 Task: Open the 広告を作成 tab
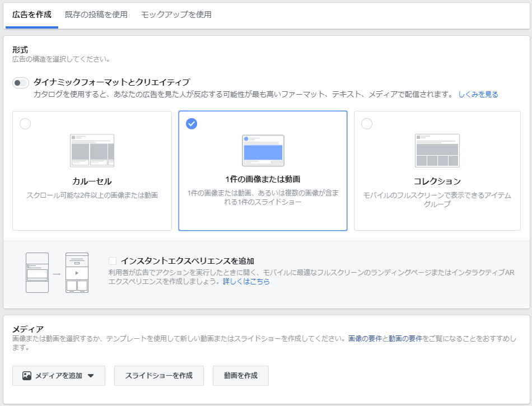tap(32, 15)
